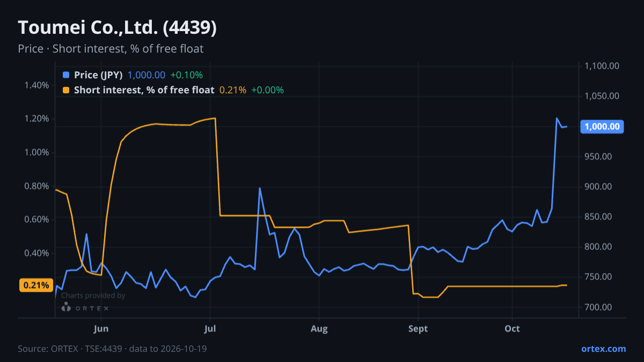
Task: Click the 1,100.00 right axis label
Action: [602, 67]
